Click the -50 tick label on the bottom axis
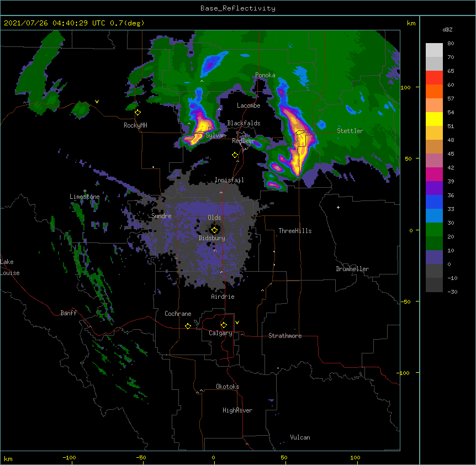The width and height of the screenshot is (476, 465). tap(141, 457)
